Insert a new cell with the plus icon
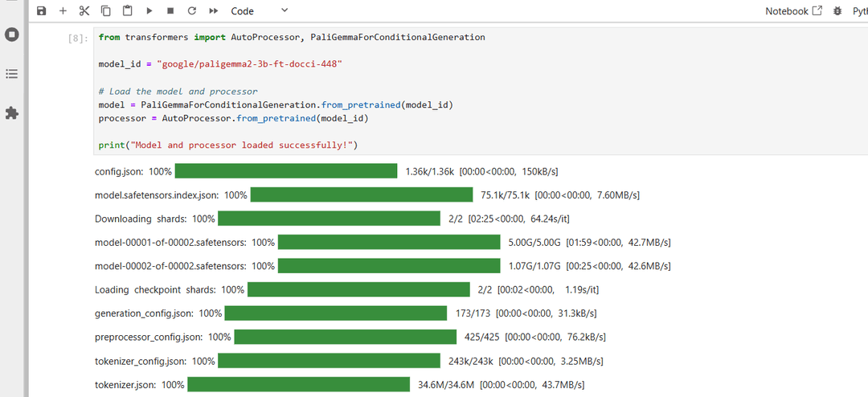Screen dimensions: 868x397 point(63,10)
